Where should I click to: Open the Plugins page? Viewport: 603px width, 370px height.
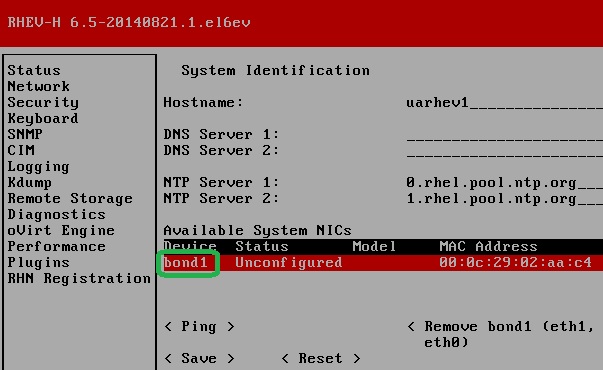(x=38, y=263)
